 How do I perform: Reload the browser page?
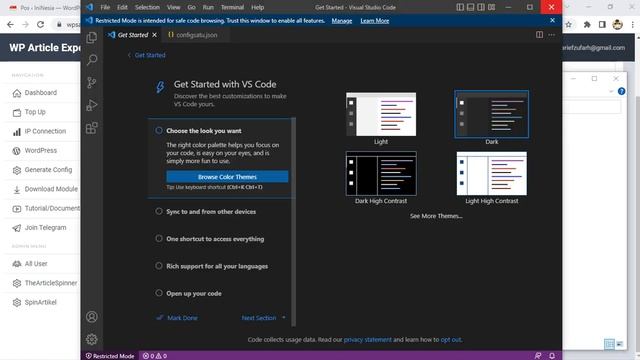(40, 25)
